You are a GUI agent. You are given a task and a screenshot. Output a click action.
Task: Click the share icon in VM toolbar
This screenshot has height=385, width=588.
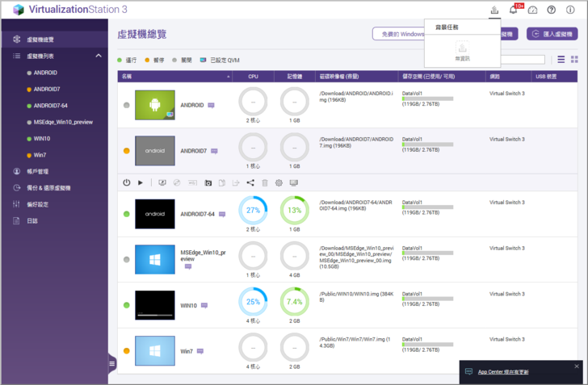tap(250, 183)
